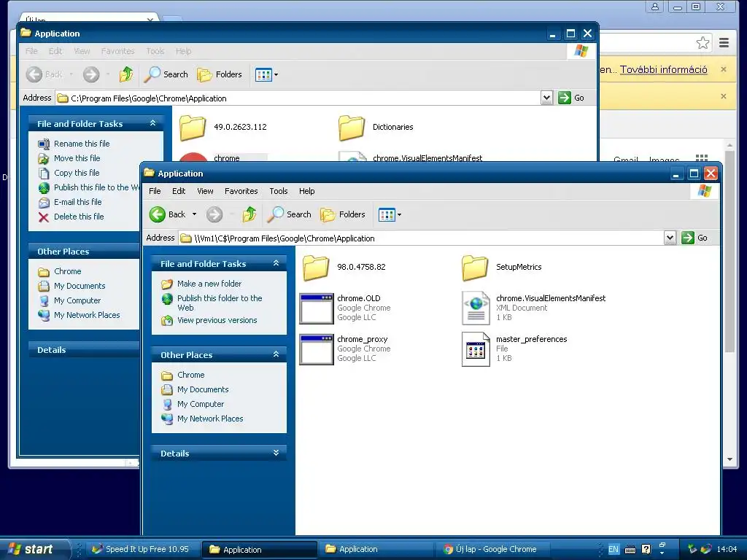Open További információ link in Chrome
Image resolution: width=747 pixels, height=560 pixels.
coord(663,69)
